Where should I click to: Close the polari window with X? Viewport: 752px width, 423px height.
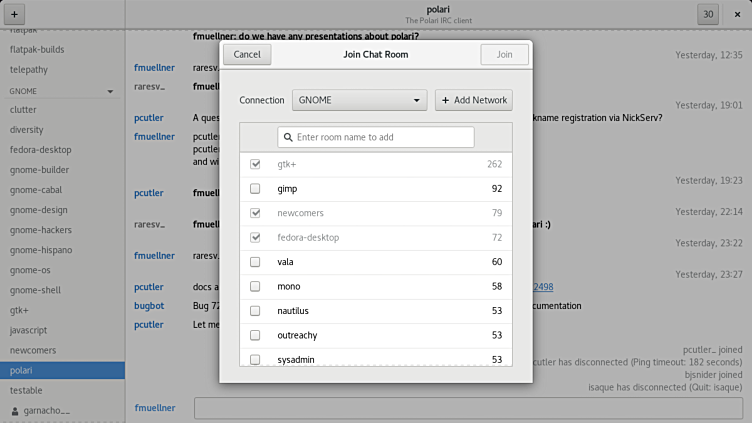coord(738,14)
